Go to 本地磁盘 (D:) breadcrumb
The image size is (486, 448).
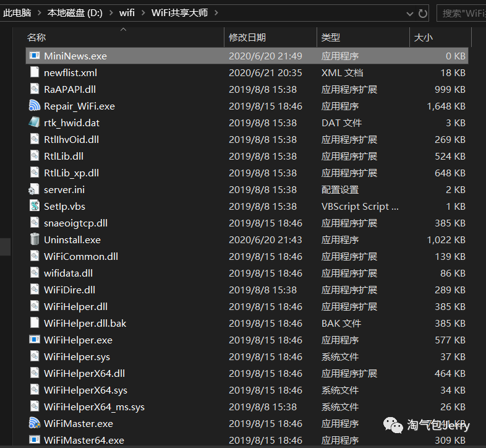click(x=75, y=13)
